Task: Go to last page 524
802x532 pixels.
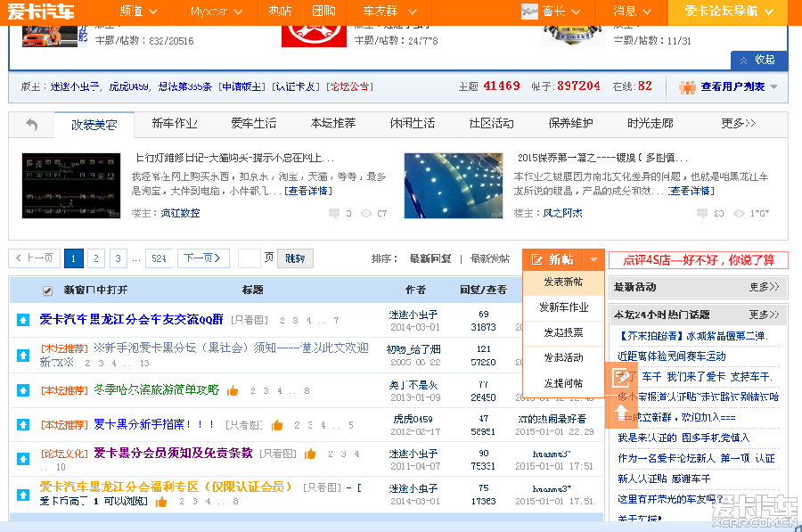Action: tap(160, 258)
